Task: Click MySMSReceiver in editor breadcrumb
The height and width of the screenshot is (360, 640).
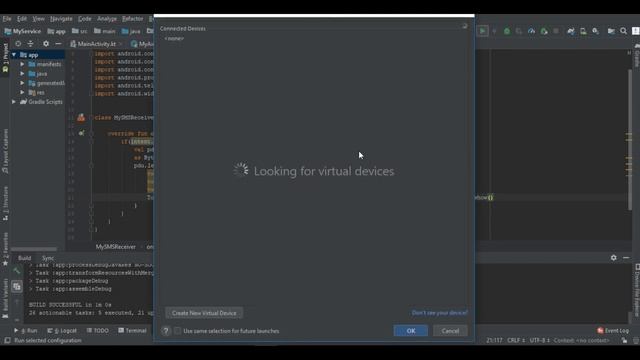Action: point(116,247)
